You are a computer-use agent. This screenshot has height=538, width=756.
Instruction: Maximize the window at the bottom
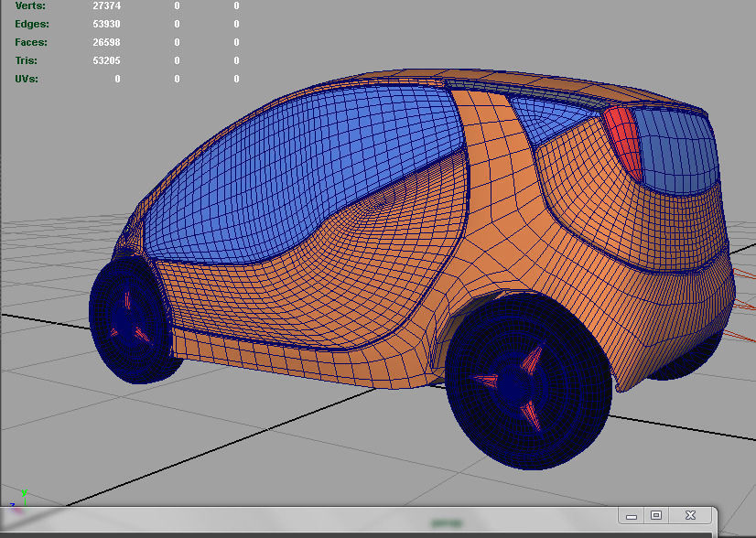click(x=656, y=515)
